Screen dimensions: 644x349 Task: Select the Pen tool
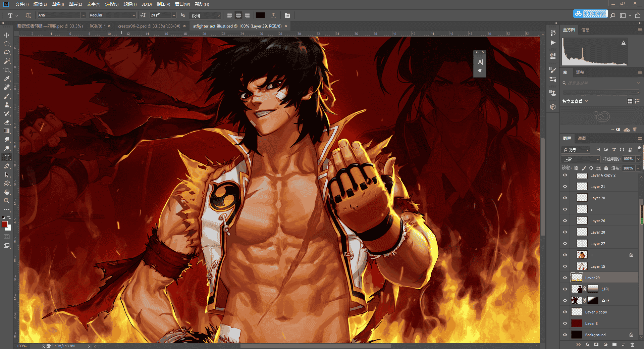(x=6, y=166)
